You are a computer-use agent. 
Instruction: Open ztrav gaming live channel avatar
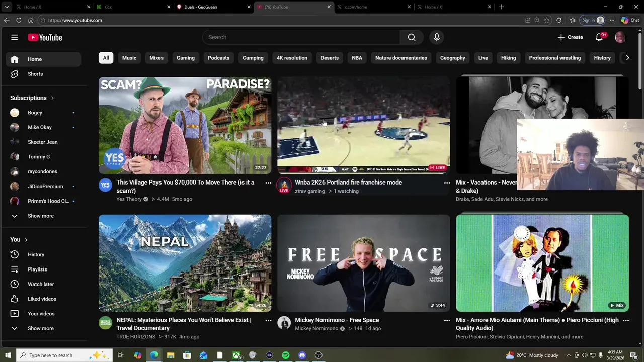pyautogui.click(x=284, y=185)
